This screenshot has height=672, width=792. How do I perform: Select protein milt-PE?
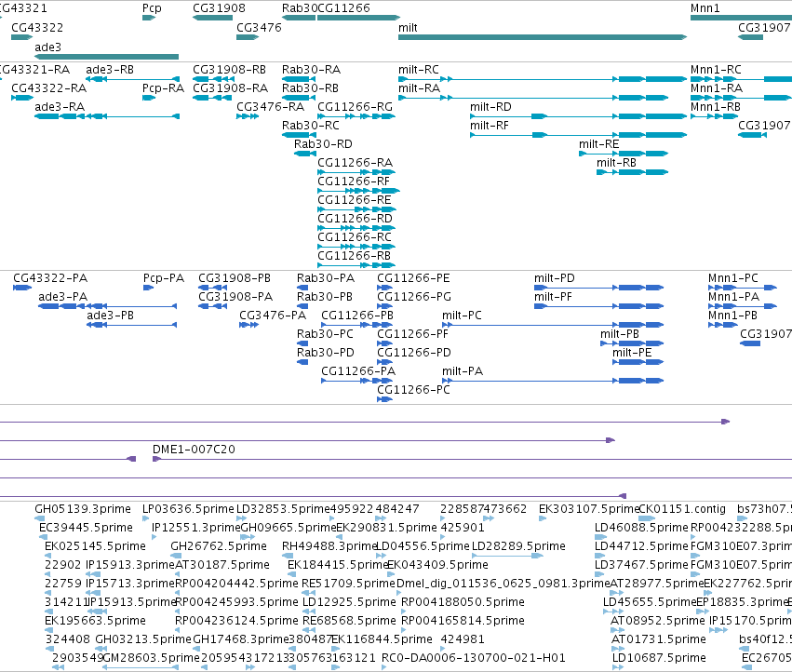[x=632, y=353]
